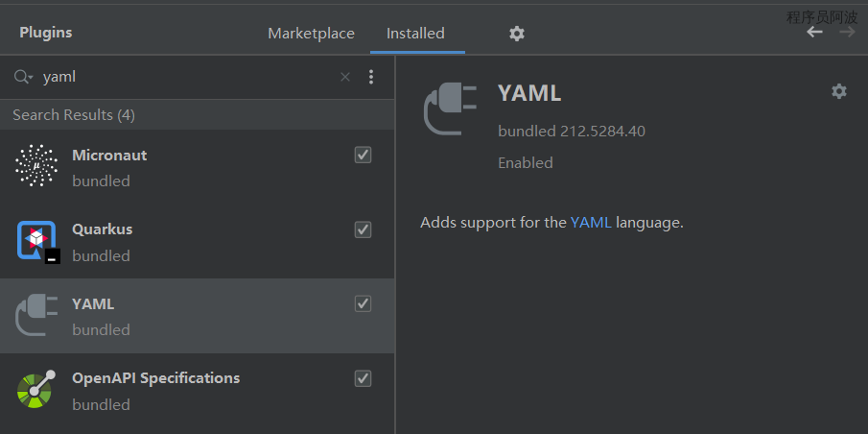Switch to the Marketplace tab
This screenshot has height=434, width=868.
coord(311,34)
